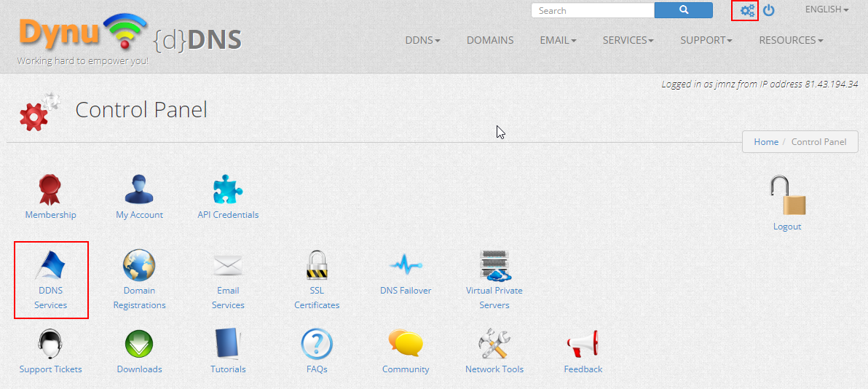868x389 pixels.
Task: Click the Network Tools text link
Action: click(x=494, y=369)
